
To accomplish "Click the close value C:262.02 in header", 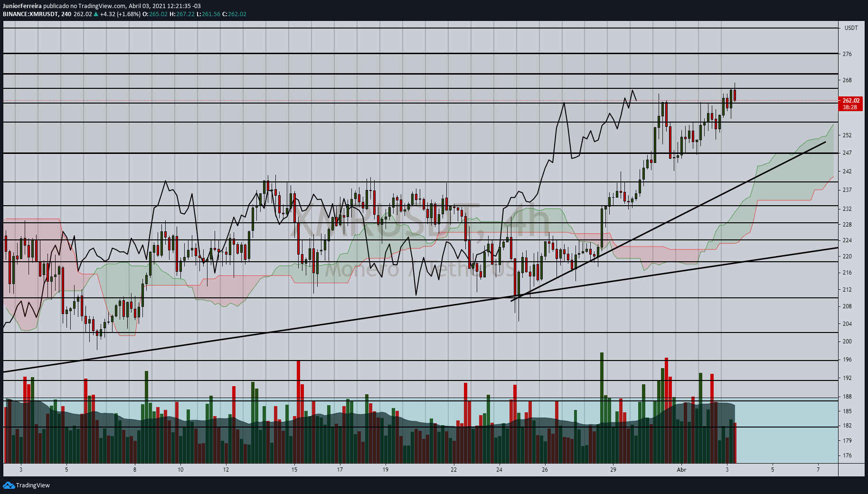I will click(234, 14).
